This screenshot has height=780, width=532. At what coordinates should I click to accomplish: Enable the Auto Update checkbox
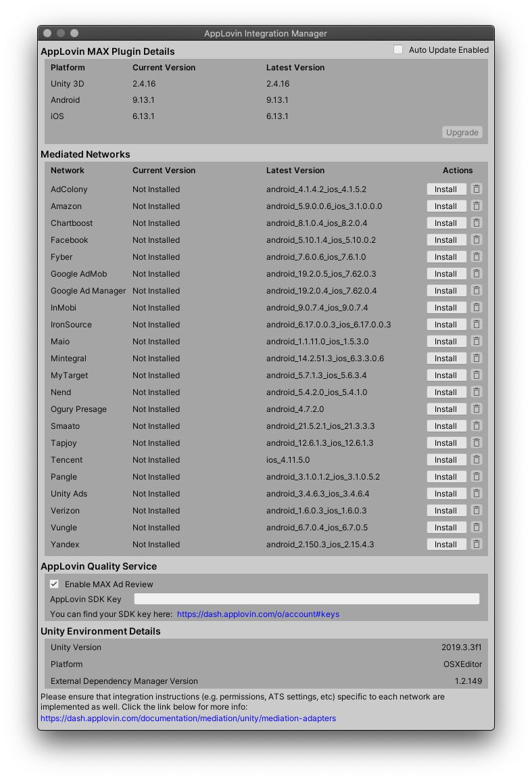tap(398, 50)
